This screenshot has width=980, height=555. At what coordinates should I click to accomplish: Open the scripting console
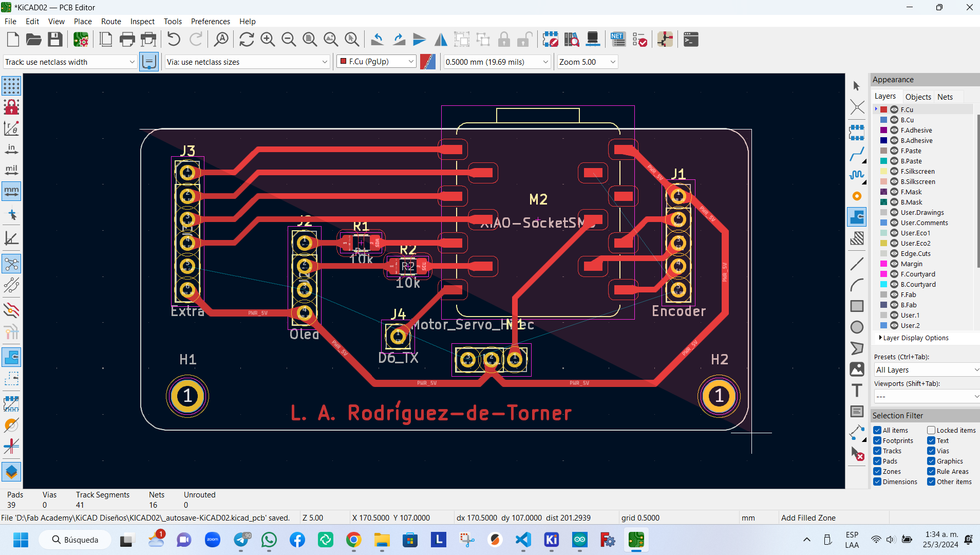(691, 40)
